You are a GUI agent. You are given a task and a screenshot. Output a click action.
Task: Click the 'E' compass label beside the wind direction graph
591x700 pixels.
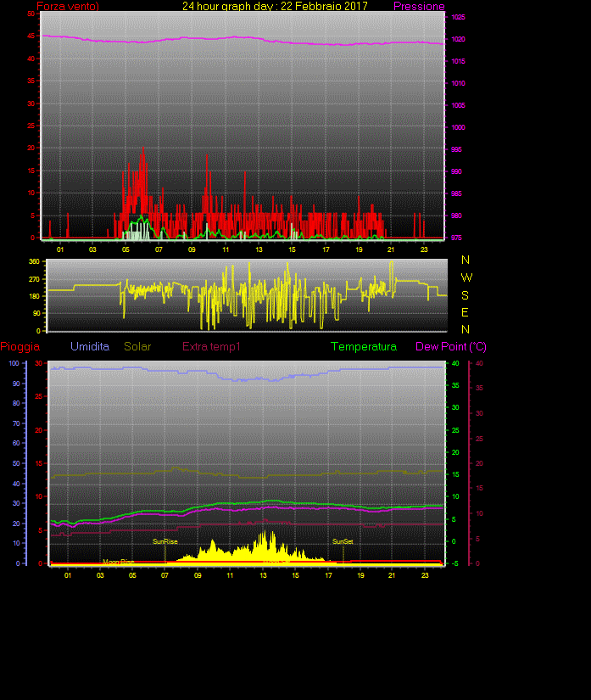coord(465,312)
